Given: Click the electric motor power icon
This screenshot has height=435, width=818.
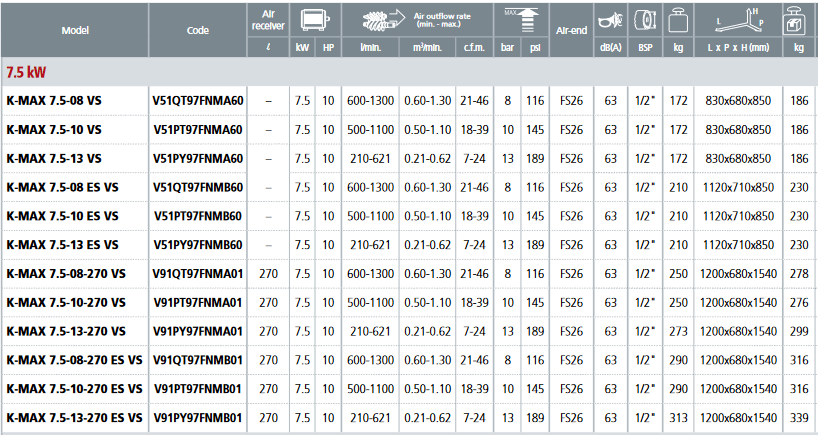Looking at the screenshot, I should pyautogui.click(x=315, y=20).
